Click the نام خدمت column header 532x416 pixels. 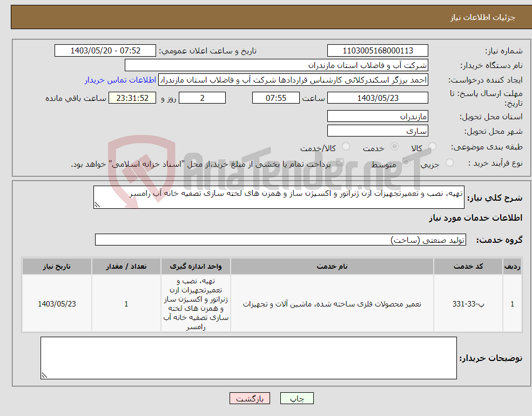point(332,267)
